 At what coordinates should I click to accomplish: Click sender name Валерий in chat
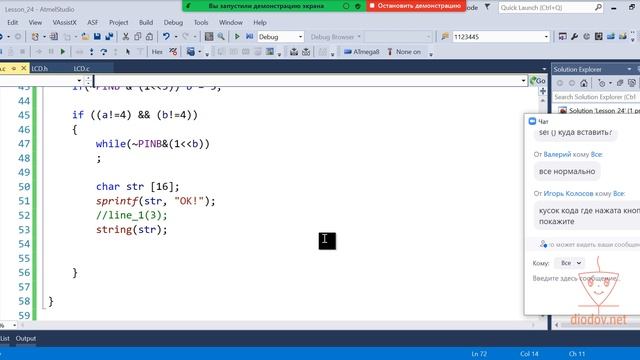point(557,154)
